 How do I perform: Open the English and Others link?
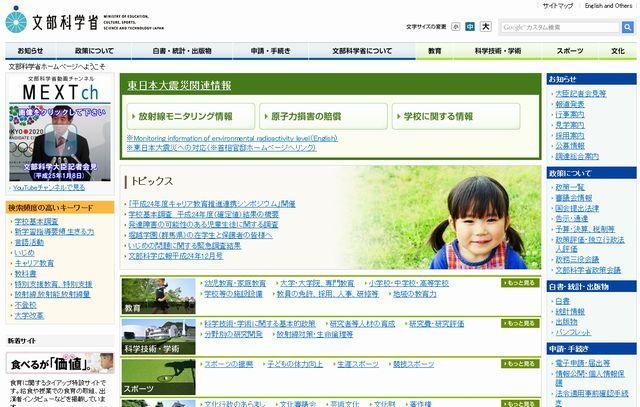(x=608, y=6)
